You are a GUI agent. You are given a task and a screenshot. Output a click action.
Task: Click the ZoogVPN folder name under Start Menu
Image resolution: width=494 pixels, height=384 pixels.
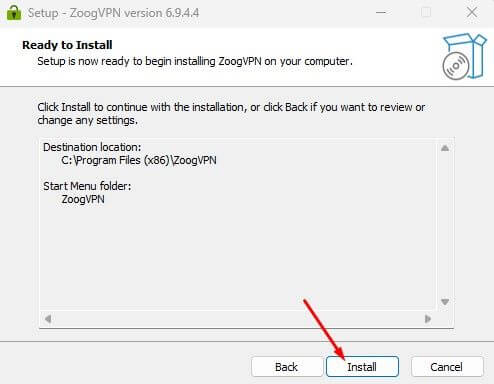coord(83,199)
